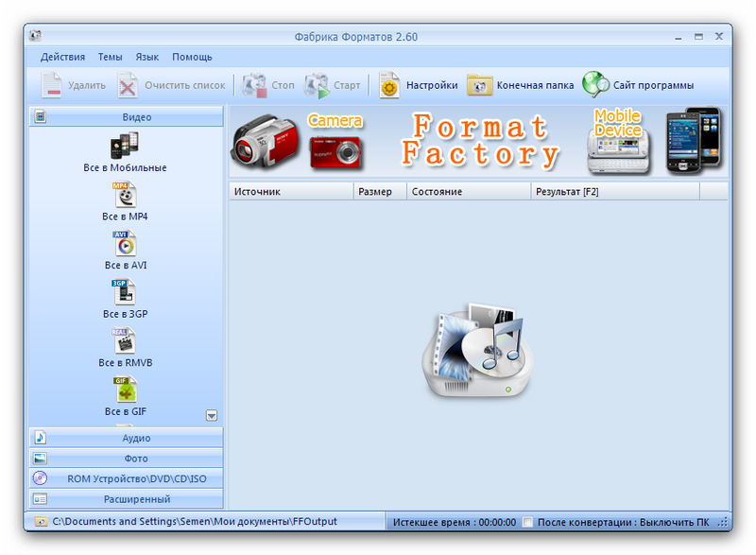Click the film icon beside Видео
This screenshot has width=756, height=555.
tap(41, 116)
